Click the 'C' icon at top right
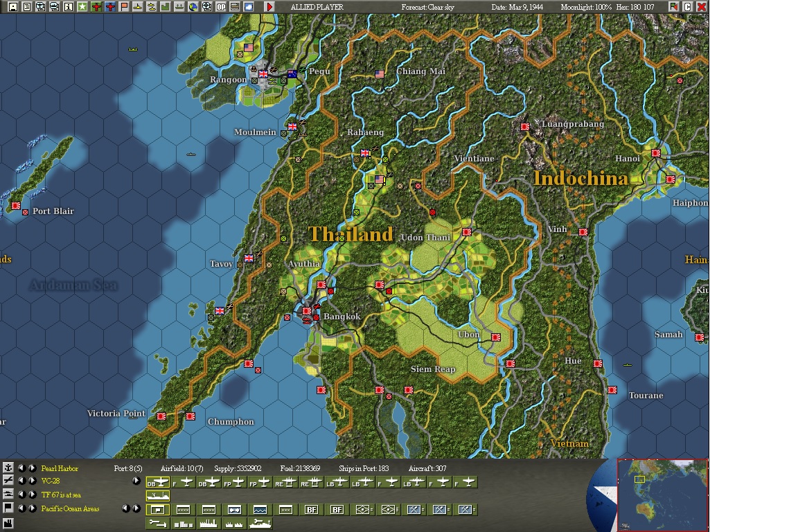The height and width of the screenshot is (532, 798). (x=687, y=7)
